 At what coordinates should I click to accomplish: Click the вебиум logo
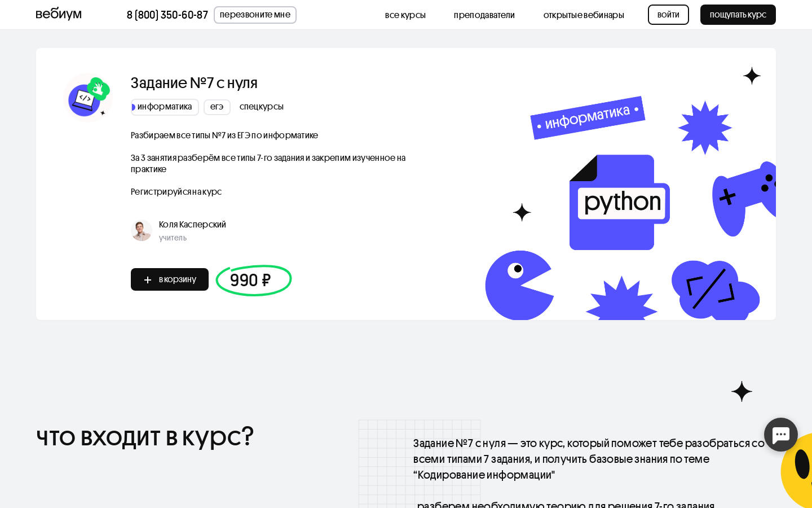(x=59, y=14)
